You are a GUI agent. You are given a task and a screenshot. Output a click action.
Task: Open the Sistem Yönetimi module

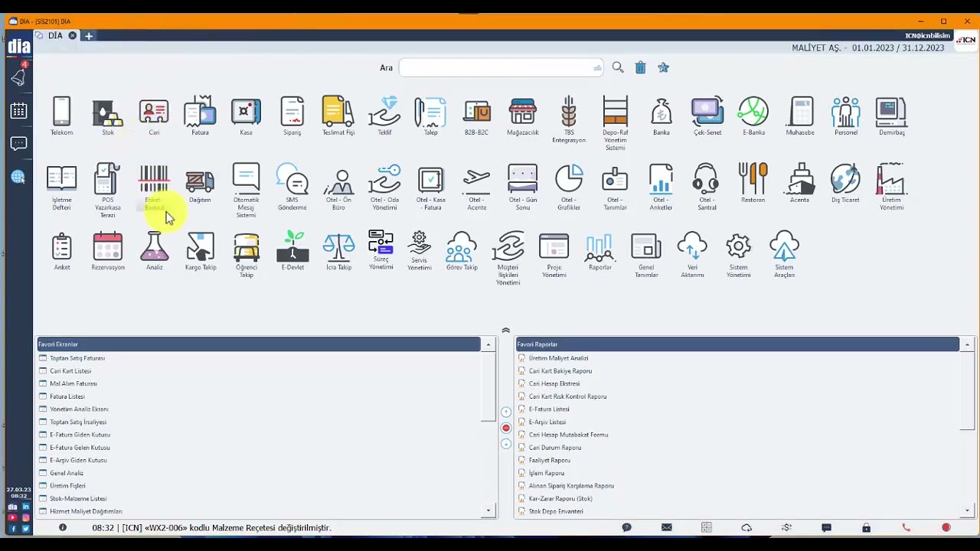pos(738,255)
